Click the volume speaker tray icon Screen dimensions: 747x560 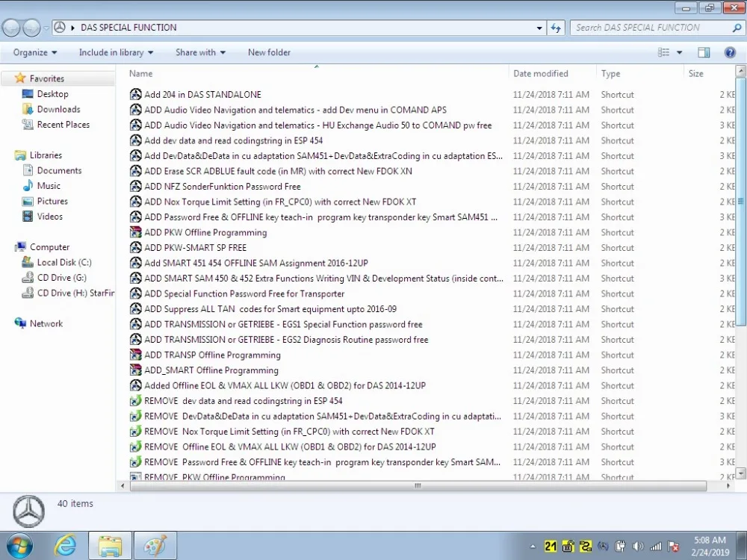tap(637, 547)
